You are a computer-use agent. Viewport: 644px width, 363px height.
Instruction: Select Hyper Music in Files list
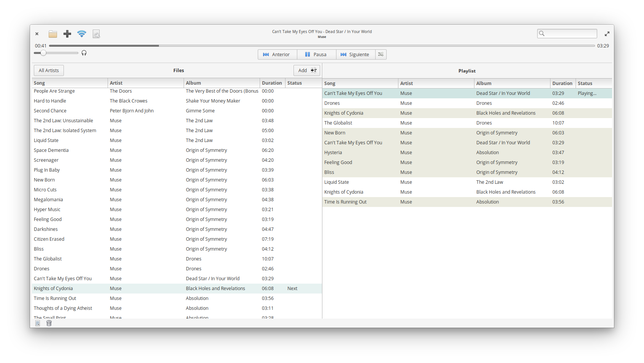pyautogui.click(x=177, y=209)
